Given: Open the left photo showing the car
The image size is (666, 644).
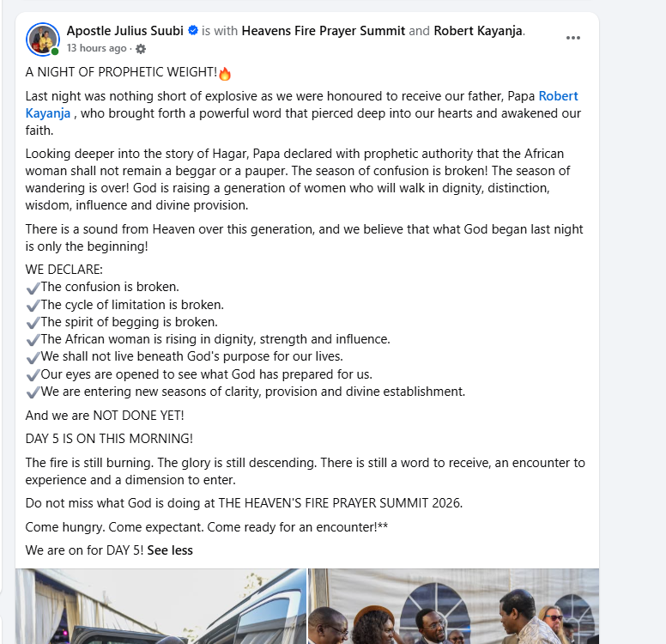Looking at the screenshot, I should [161, 606].
